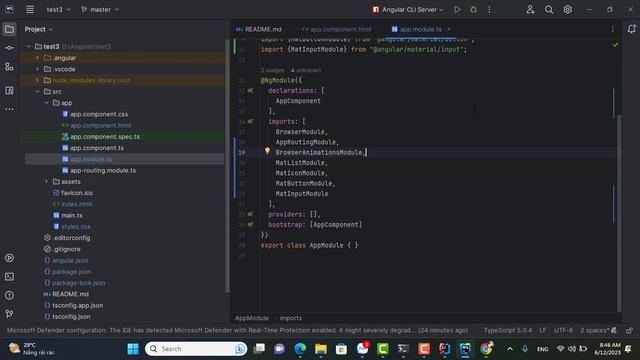Image resolution: width=640 pixels, height=360 pixels.
Task: Open File Explorer from the taskbar
Action: (x=321, y=349)
